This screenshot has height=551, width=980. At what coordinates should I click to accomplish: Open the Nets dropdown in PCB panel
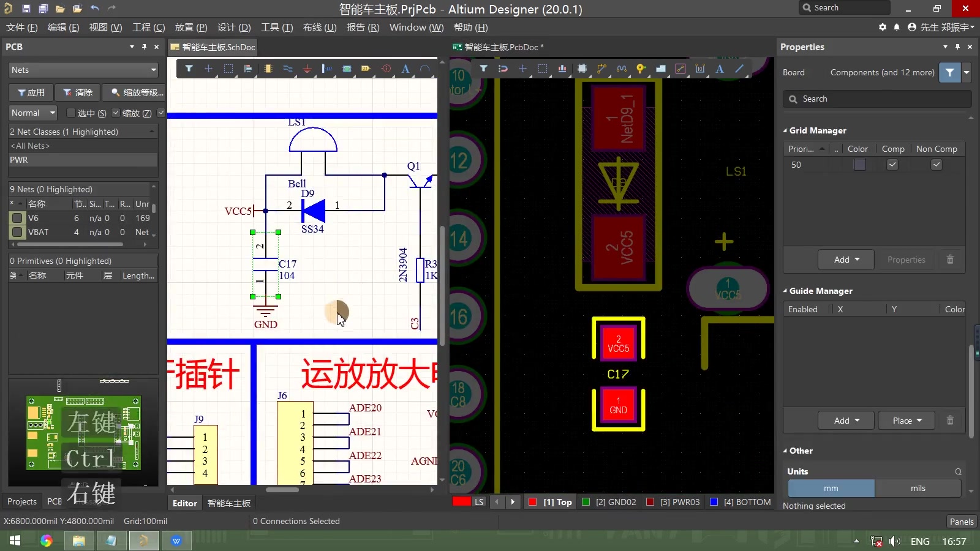click(x=83, y=70)
